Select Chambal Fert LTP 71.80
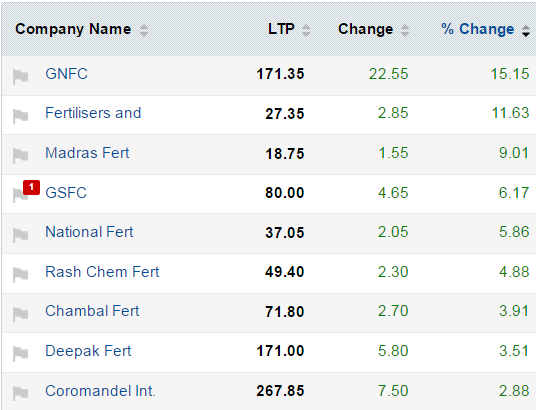The image size is (536, 410). coord(285,312)
